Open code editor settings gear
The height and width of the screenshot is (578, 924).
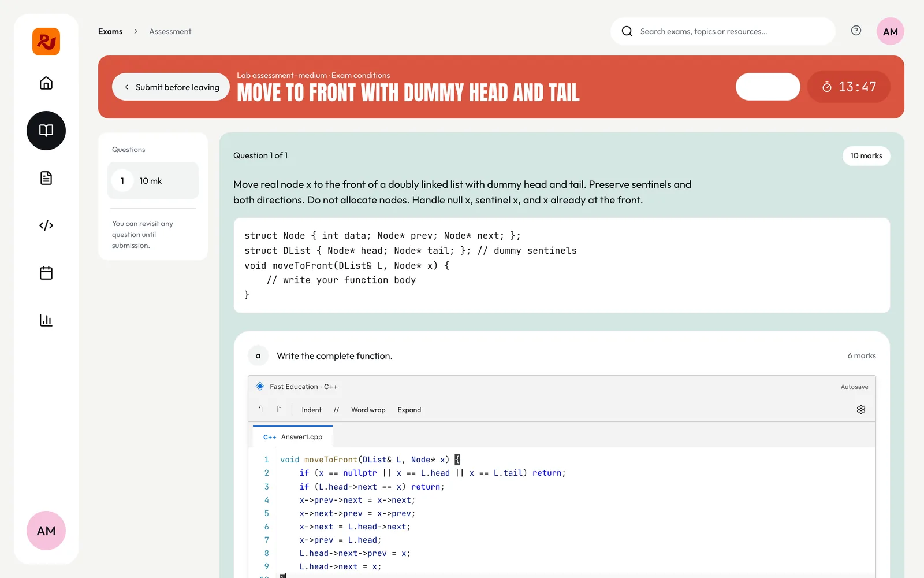[861, 409]
